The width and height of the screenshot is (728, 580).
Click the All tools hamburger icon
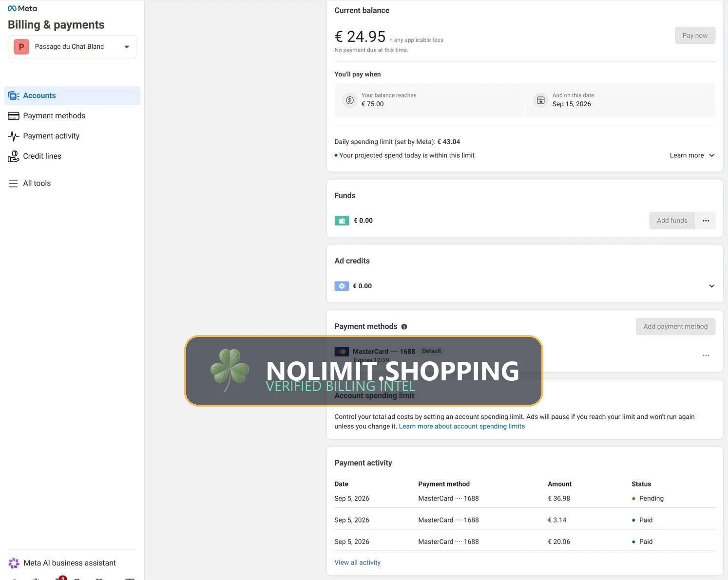[14, 184]
